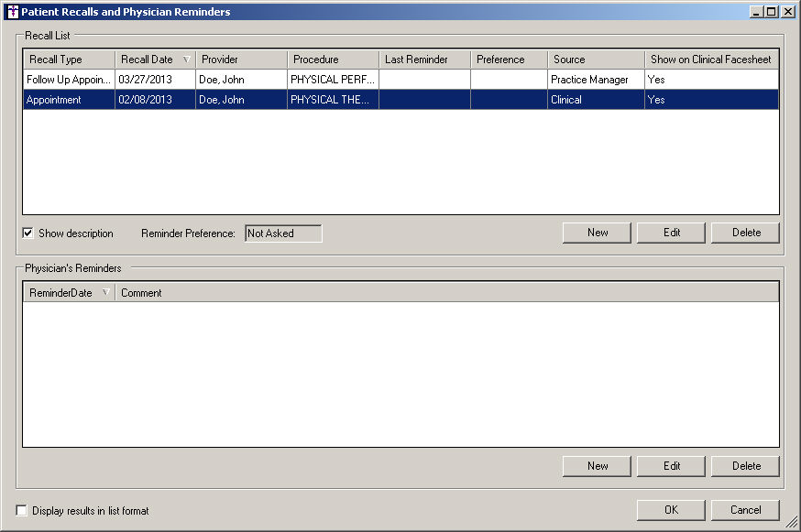Click the Procedure column header
801x532 pixels.
316,60
